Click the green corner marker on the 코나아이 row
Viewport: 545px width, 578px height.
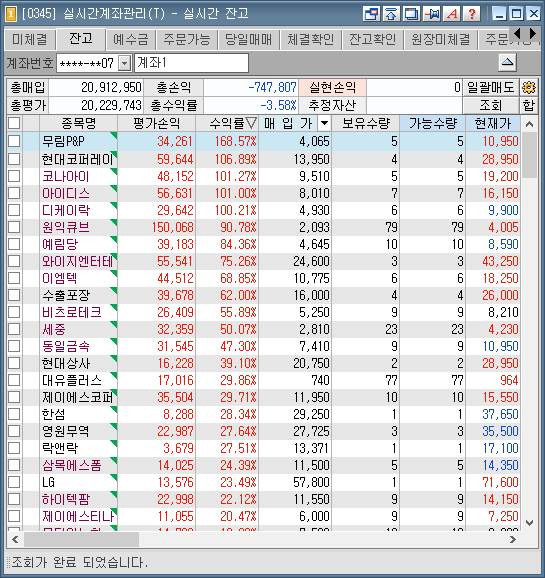coord(114,171)
